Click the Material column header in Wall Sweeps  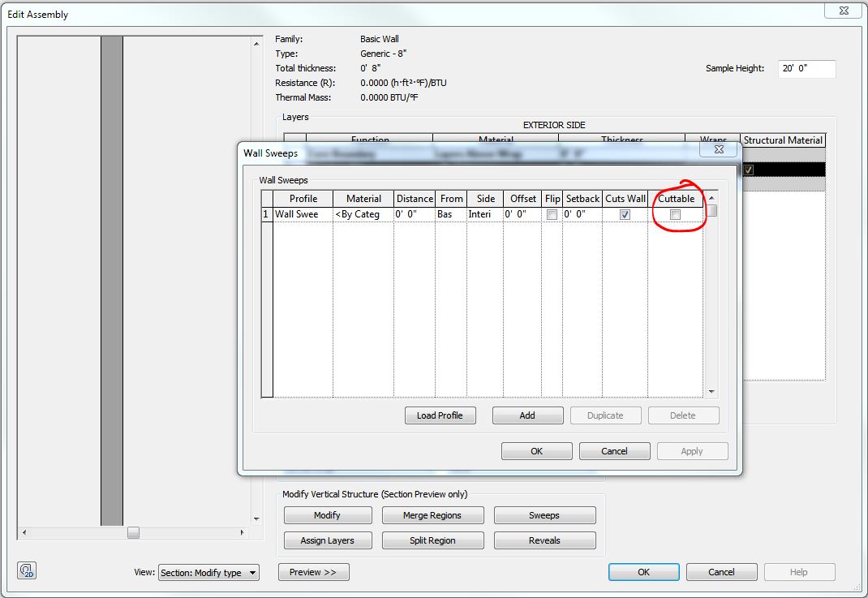coord(363,198)
